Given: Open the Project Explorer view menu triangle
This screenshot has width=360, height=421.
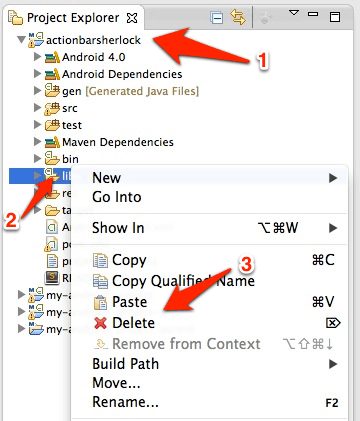Looking at the screenshot, I should (294, 13).
